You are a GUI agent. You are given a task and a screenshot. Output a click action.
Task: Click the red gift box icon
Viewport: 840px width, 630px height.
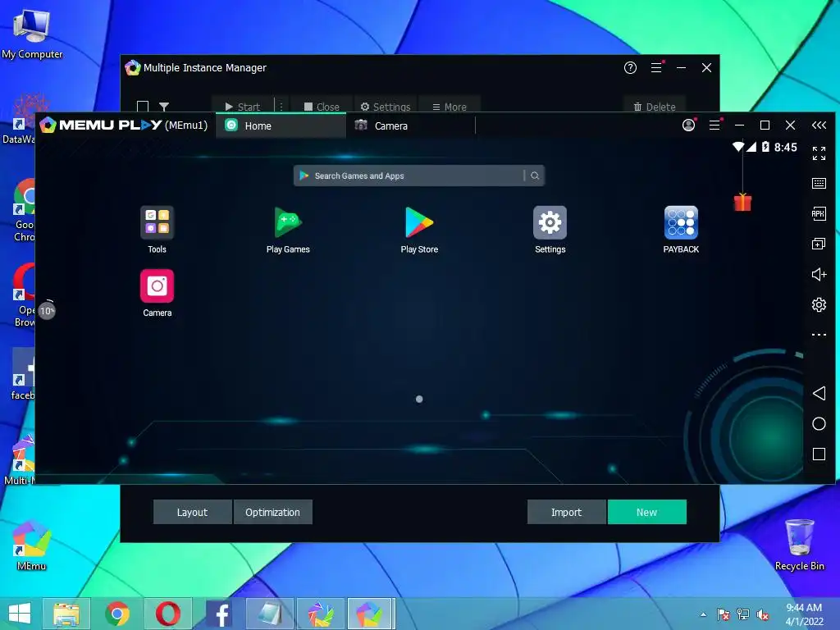click(x=742, y=202)
